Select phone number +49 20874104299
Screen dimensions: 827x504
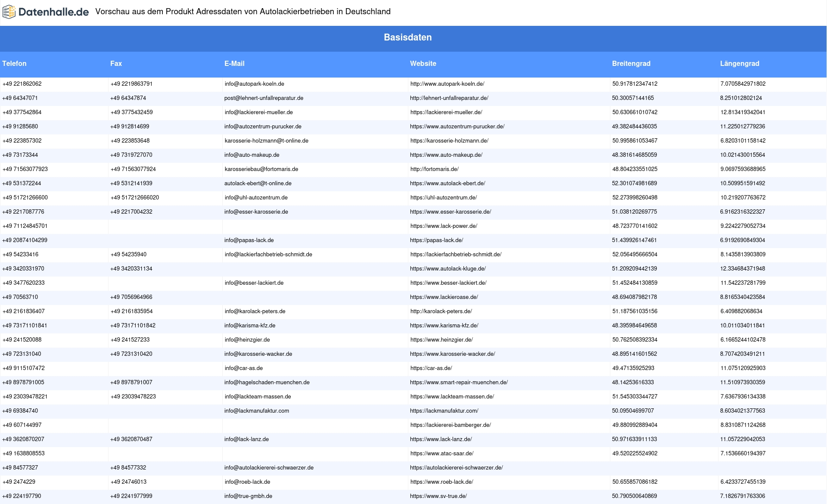pyautogui.click(x=25, y=240)
